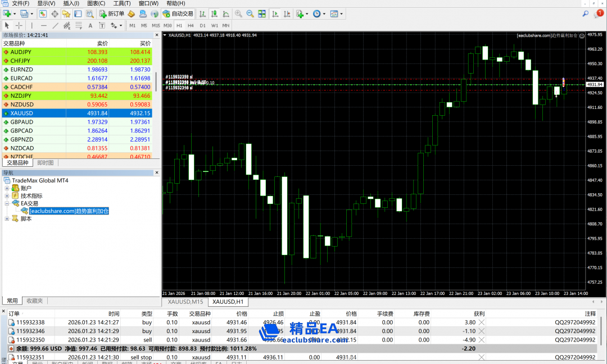
Task: Click the zoom out magnifier icon
Action: click(x=250, y=13)
